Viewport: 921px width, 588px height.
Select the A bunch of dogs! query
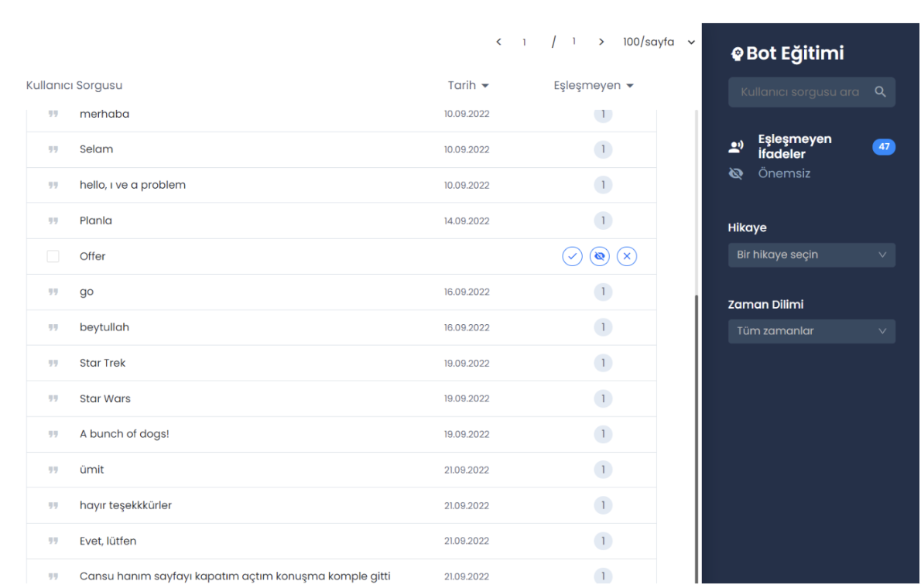pos(125,434)
